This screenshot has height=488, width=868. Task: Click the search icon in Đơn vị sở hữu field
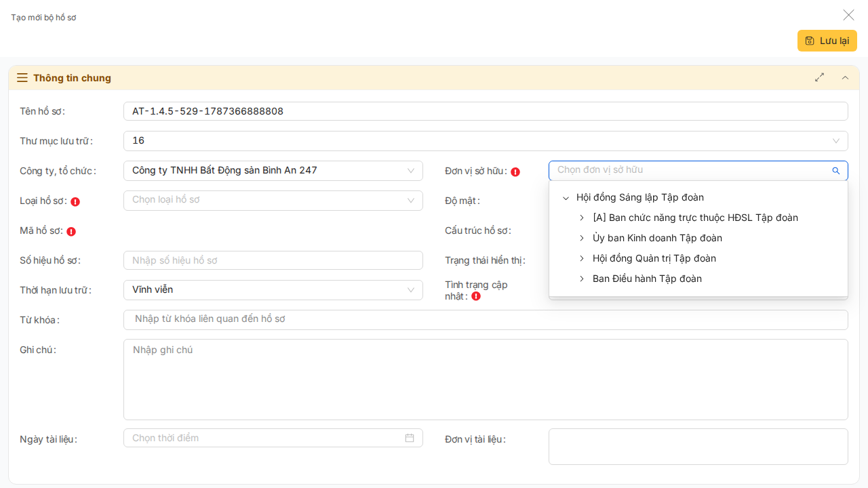pyautogui.click(x=836, y=171)
